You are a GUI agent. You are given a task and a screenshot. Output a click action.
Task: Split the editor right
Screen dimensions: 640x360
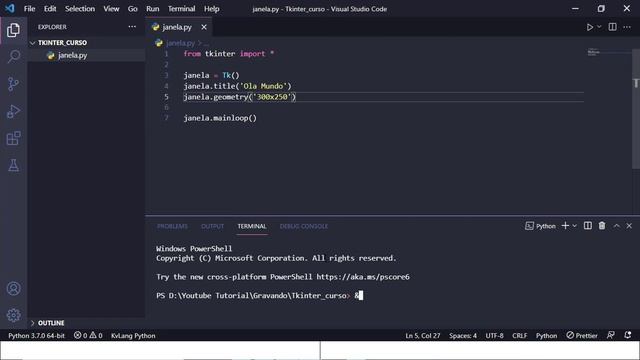click(612, 27)
